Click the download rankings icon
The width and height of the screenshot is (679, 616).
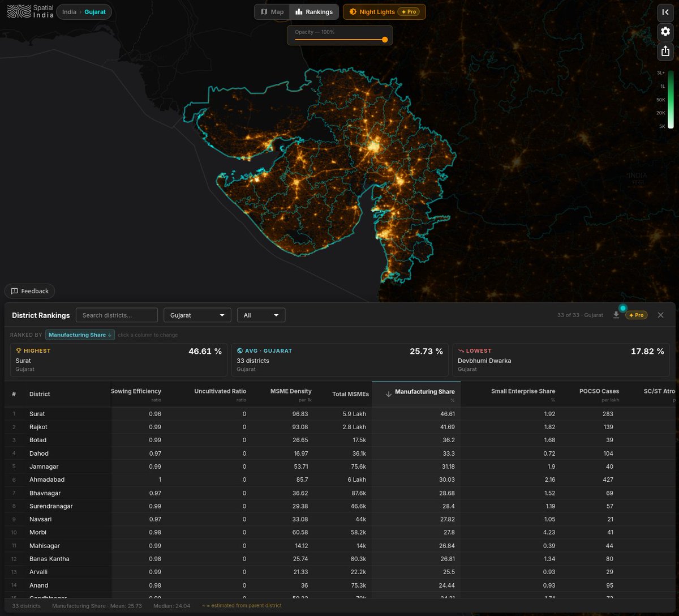[616, 315]
